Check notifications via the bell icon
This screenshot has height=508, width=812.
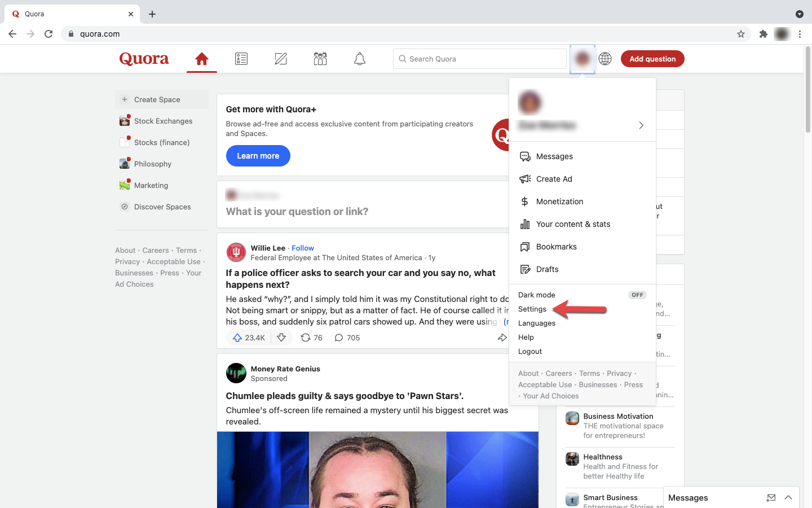tap(359, 58)
